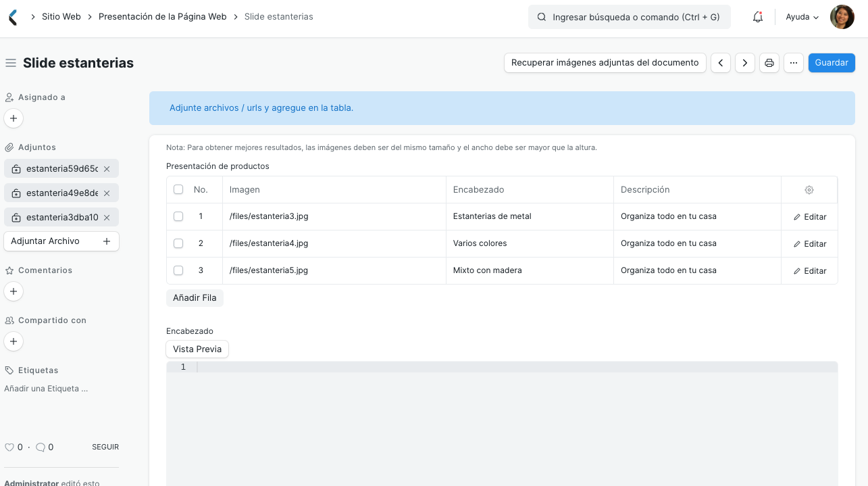Click the lock icon on estanteria59d65c
This screenshot has width=868, height=486.
[16, 169]
